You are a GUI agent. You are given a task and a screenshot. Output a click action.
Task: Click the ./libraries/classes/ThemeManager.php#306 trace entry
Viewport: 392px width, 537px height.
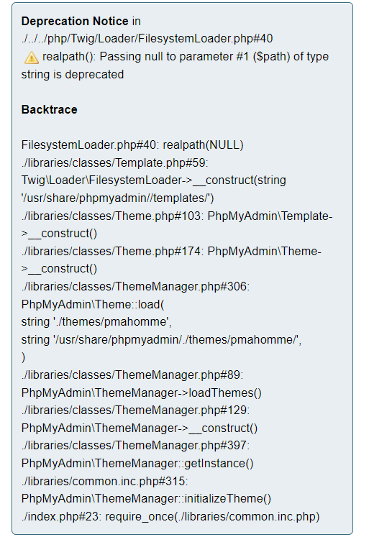coord(135,286)
